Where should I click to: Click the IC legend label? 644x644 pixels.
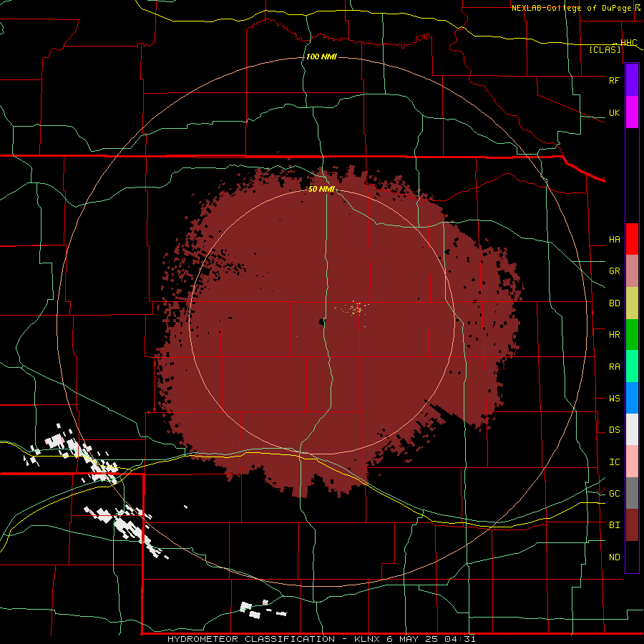614,462
